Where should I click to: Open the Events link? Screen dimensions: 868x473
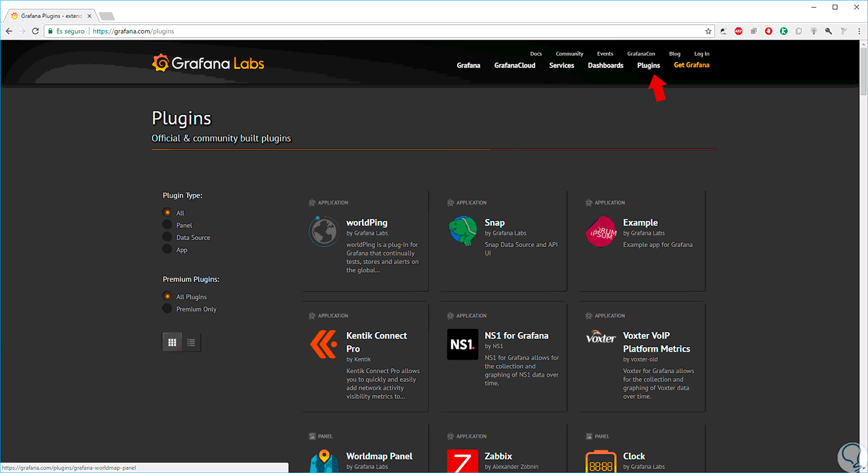(605, 54)
